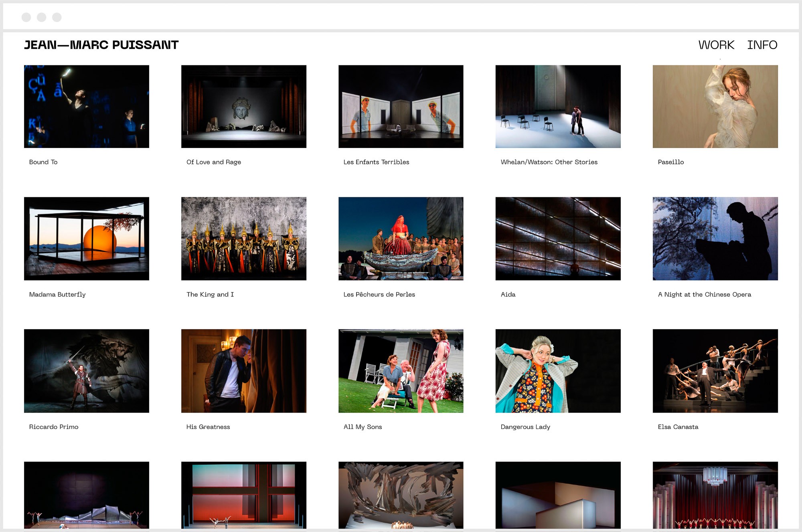Open the His Greatness thumbnail
This screenshot has width=802, height=532.
pos(244,371)
